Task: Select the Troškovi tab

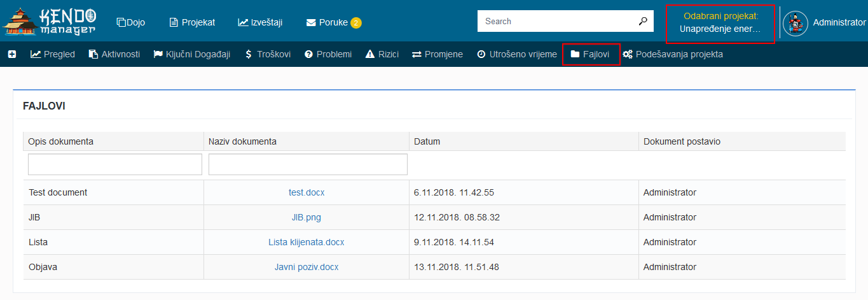Action: coord(268,55)
